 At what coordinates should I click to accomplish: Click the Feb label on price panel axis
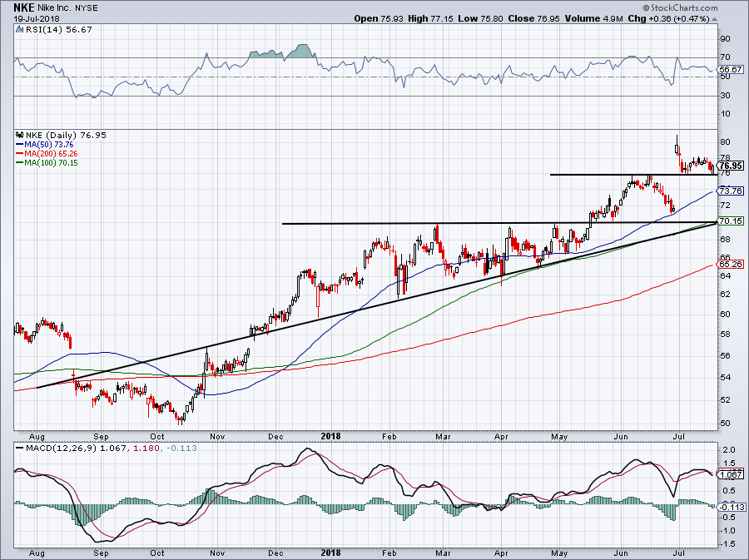[389, 436]
